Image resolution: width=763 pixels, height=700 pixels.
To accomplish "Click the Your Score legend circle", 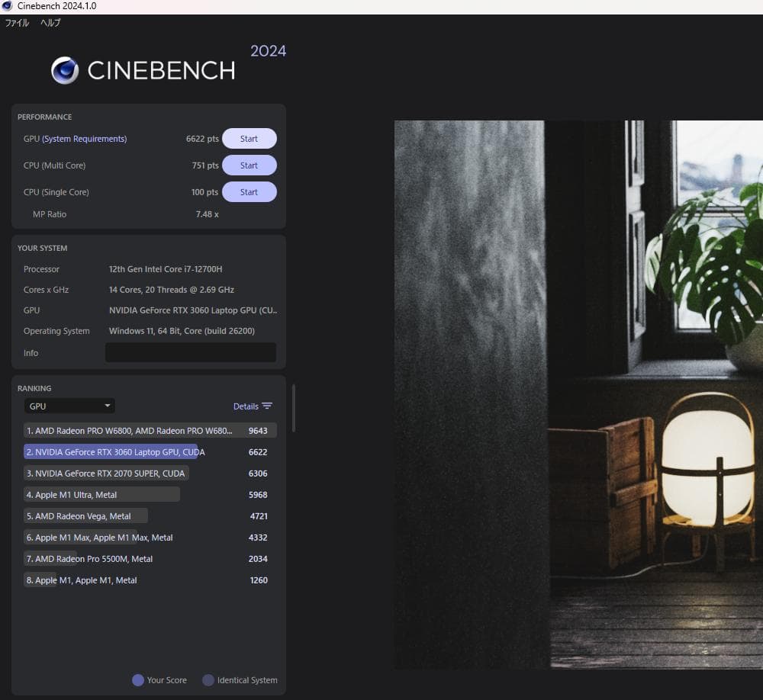I will 138,680.
